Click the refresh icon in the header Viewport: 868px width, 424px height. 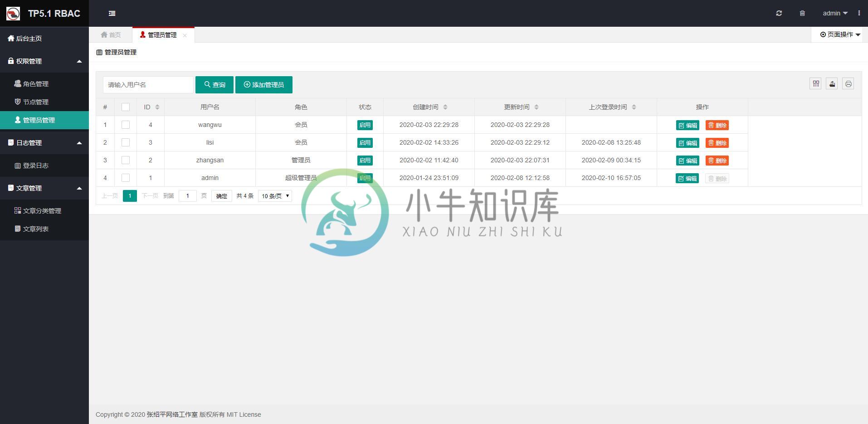point(779,14)
